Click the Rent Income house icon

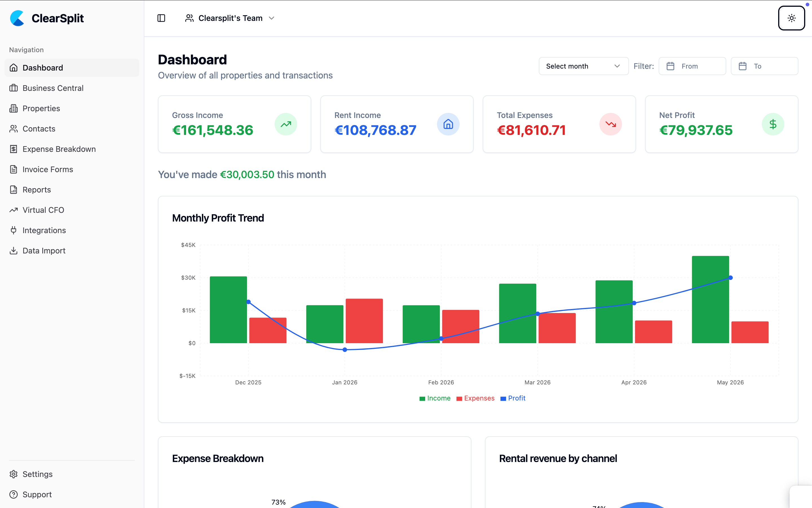(448, 124)
